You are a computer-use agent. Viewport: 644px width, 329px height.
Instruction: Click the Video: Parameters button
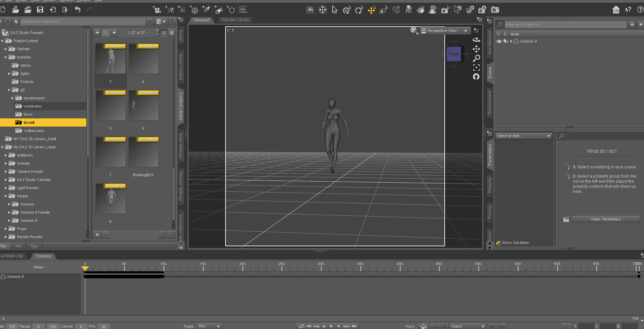coord(606,219)
